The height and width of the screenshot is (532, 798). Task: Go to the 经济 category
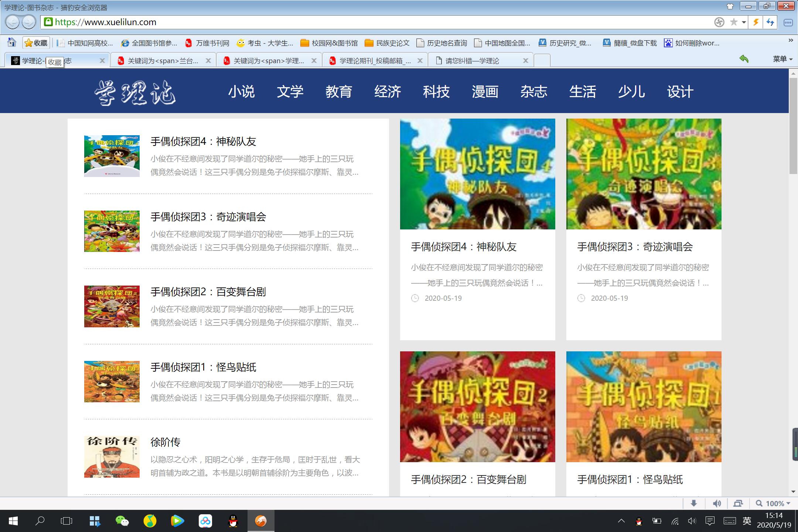pos(388,91)
